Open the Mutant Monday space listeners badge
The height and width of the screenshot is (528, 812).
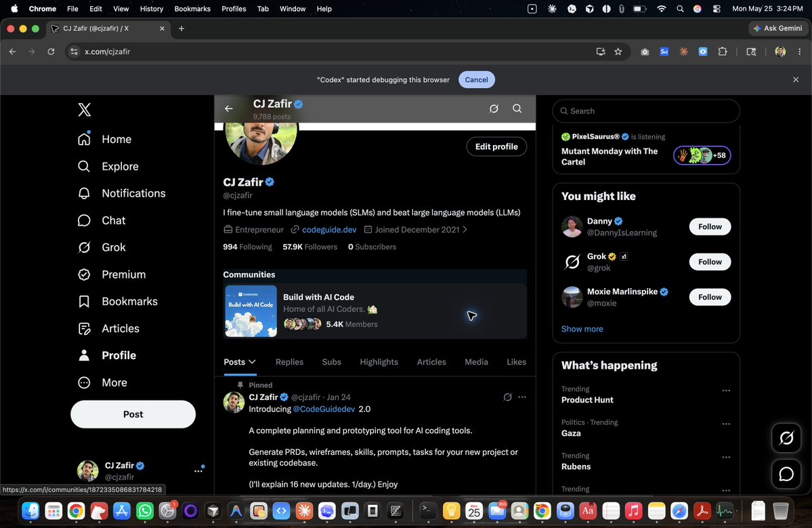702,155
